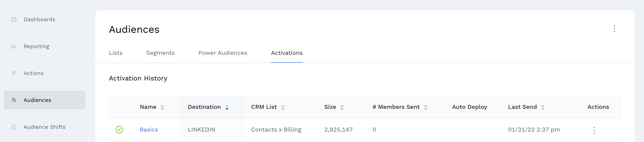Viewport: 644px width, 142px height.
Task: Open the Basics row actions menu
Action: pos(594,130)
